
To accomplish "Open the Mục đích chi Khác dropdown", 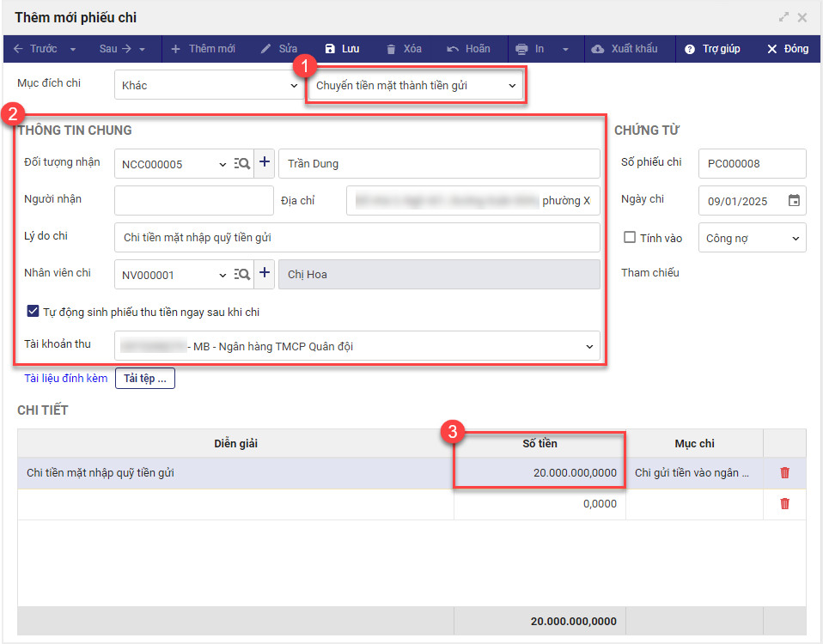I will pyautogui.click(x=209, y=85).
